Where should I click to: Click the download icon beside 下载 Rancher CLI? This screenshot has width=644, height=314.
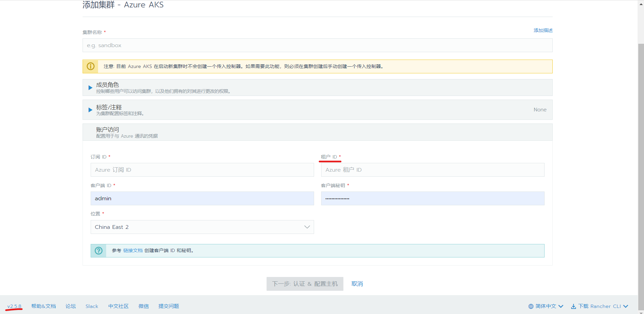point(573,306)
